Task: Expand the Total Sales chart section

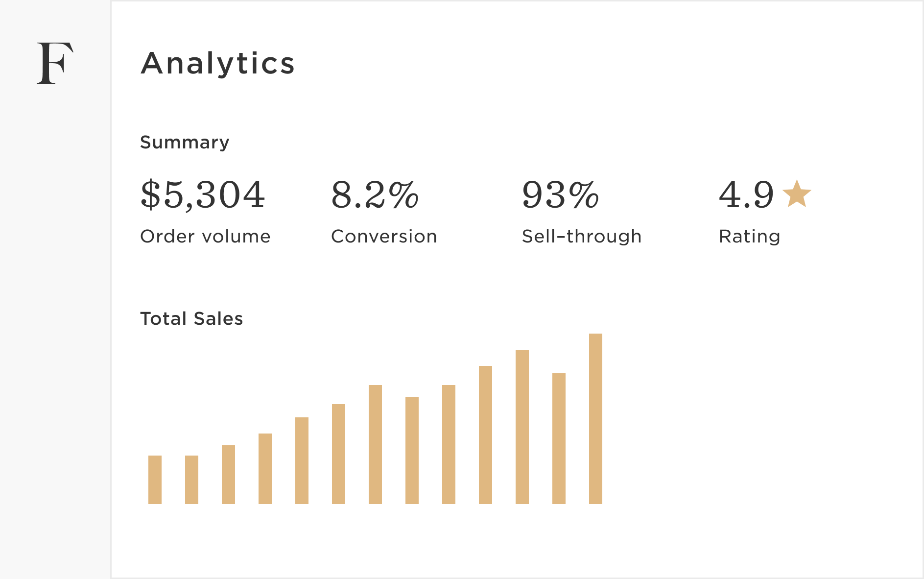Action: pos(191,318)
